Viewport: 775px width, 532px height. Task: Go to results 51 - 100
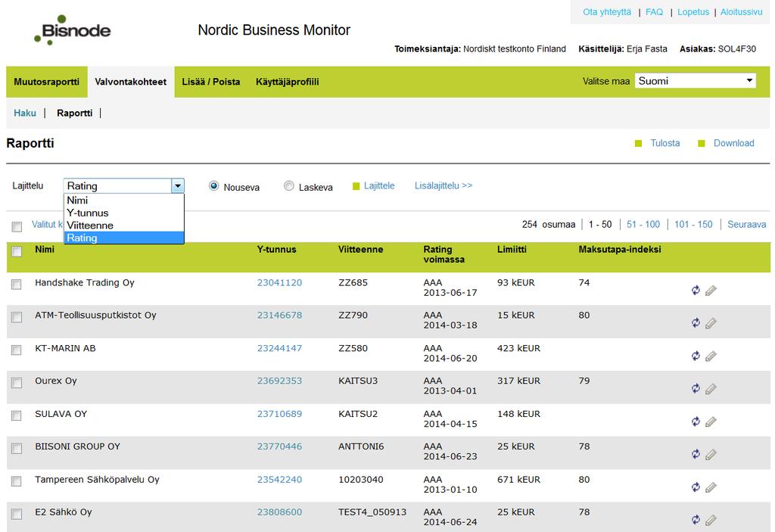click(643, 224)
